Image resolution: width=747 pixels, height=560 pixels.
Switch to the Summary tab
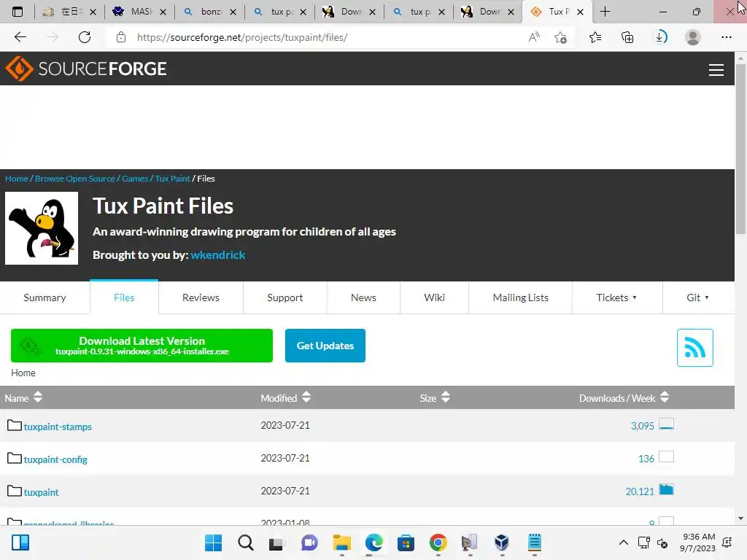point(44,297)
